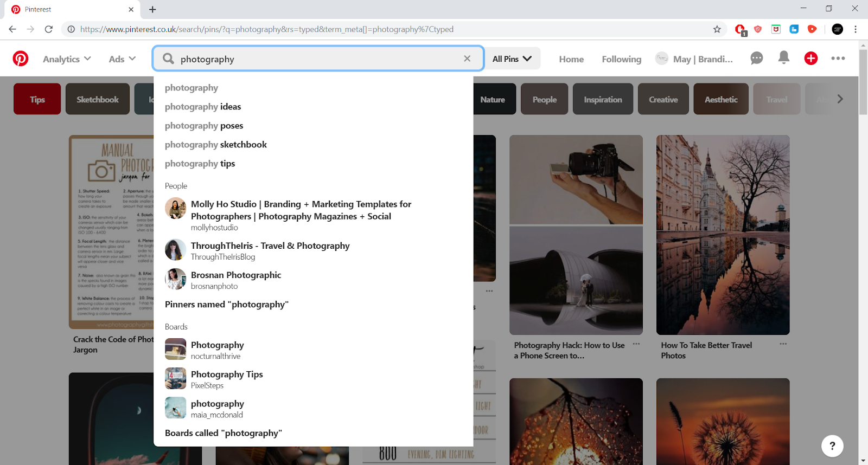Click the blue extension icon in toolbar

[x=794, y=29]
